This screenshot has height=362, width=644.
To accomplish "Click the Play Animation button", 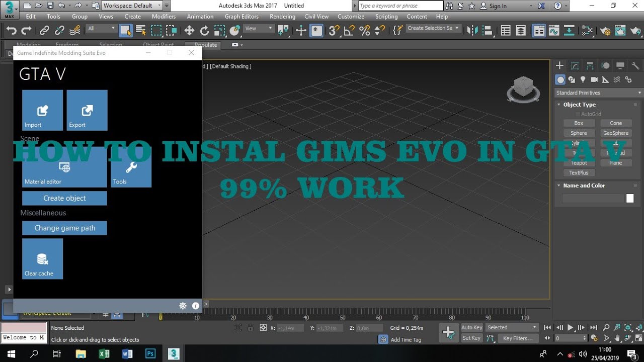I will 571,327.
